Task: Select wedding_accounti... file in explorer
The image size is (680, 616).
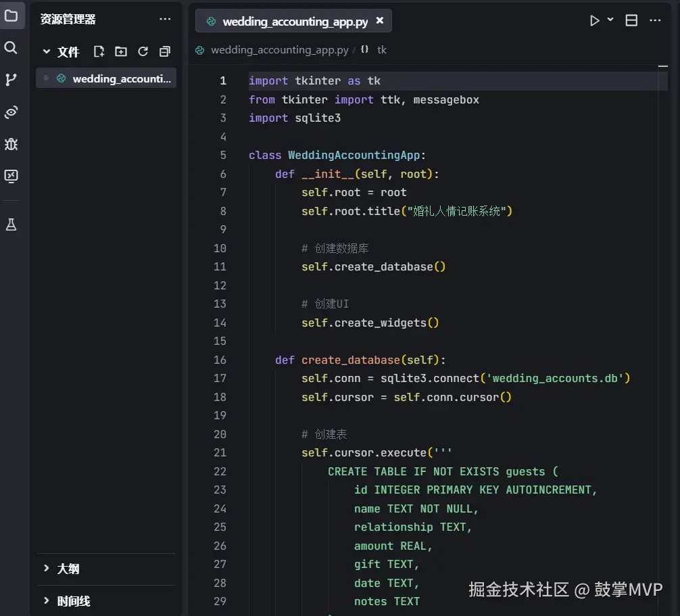Action: 106,78
